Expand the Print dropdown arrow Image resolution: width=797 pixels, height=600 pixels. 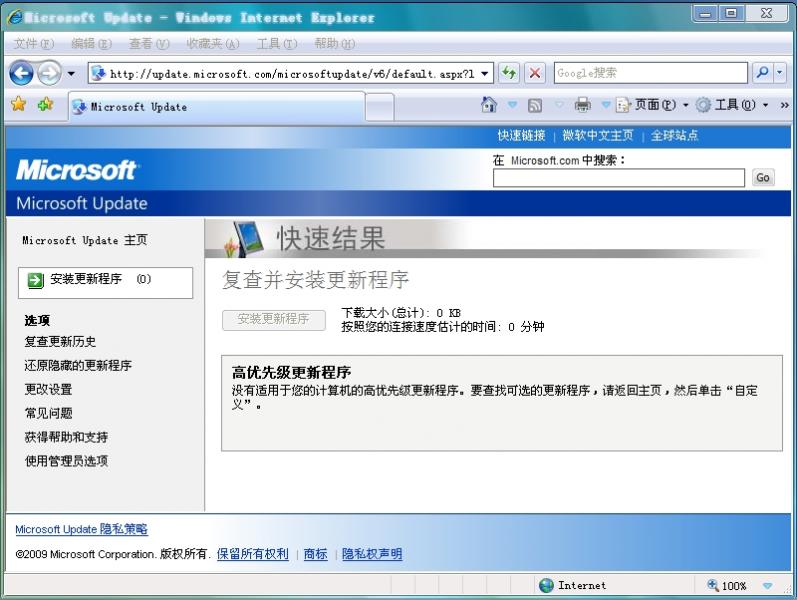[606, 105]
